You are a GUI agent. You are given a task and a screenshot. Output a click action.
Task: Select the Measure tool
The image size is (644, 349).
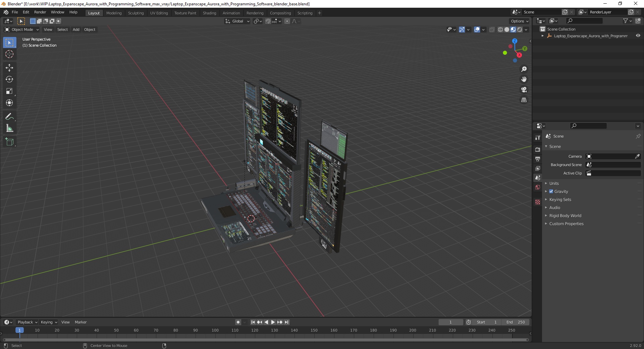9,129
